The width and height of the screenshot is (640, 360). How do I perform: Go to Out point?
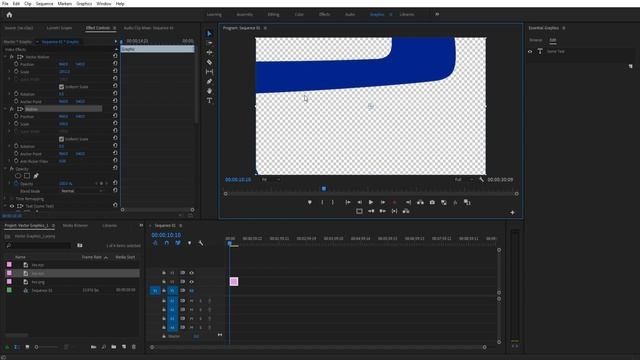(x=408, y=202)
